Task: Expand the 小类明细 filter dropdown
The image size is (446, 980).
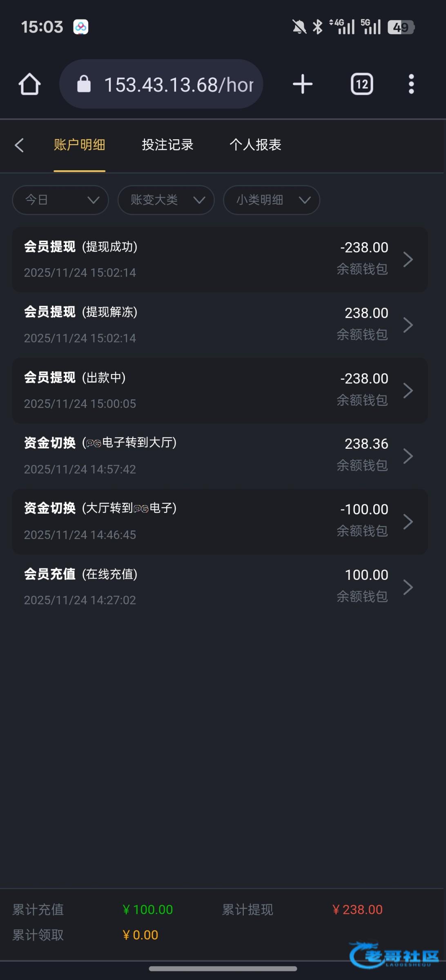Action: point(271,200)
